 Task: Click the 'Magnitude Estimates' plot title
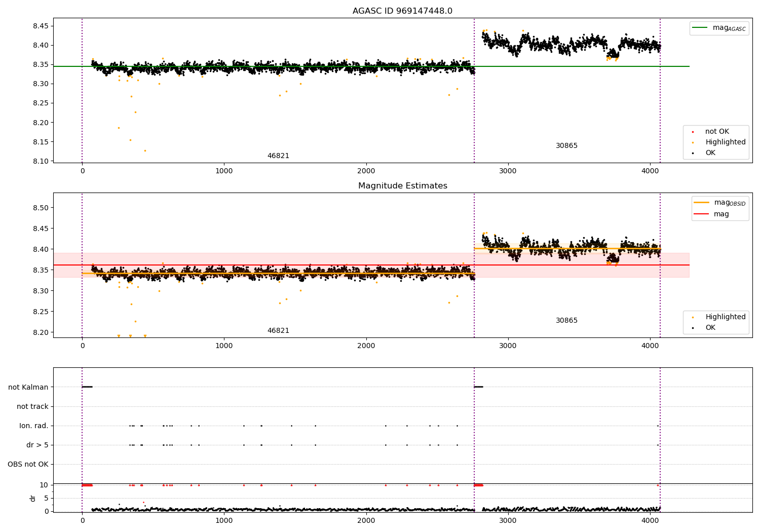pyautogui.click(x=403, y=186)
